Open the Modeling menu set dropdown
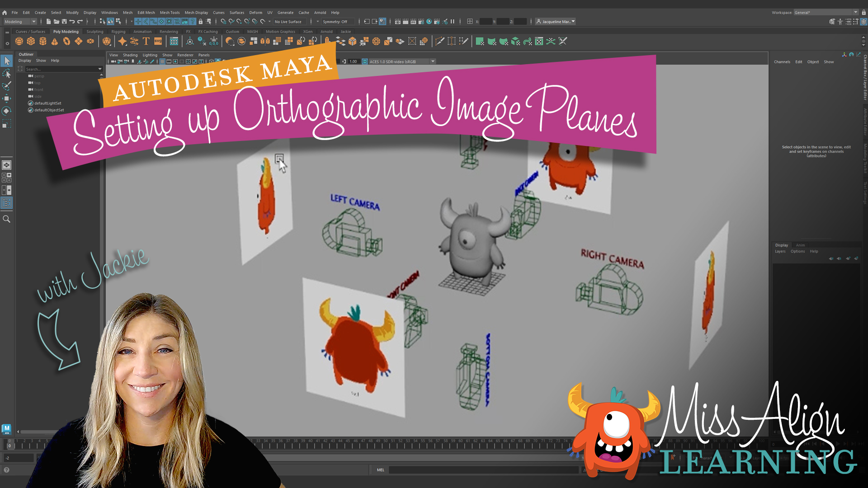Screen dimensions: 868x488 coord(20,22)
